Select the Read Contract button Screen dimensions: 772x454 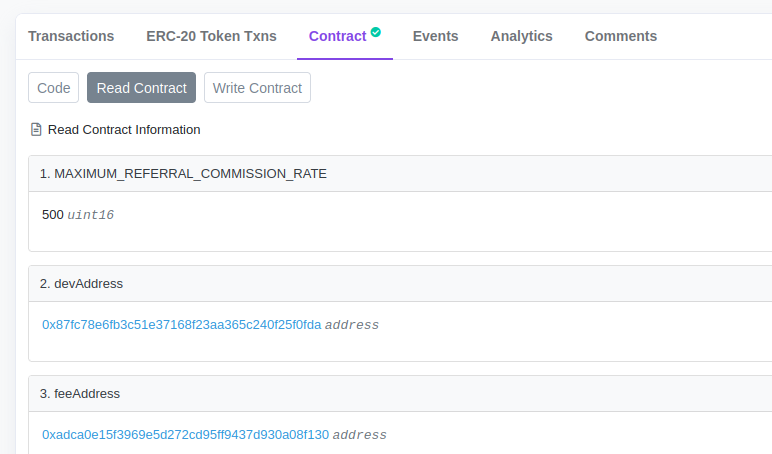[141, 88]
